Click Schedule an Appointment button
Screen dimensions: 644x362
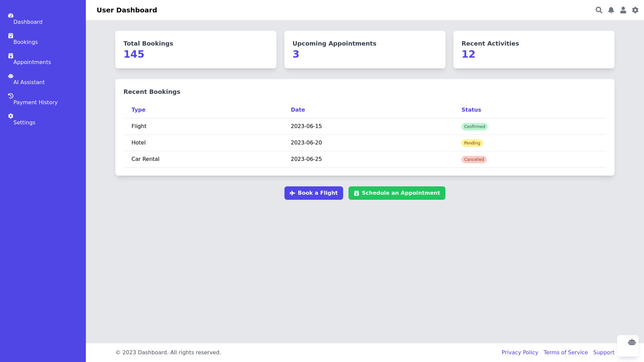point(397,193)
